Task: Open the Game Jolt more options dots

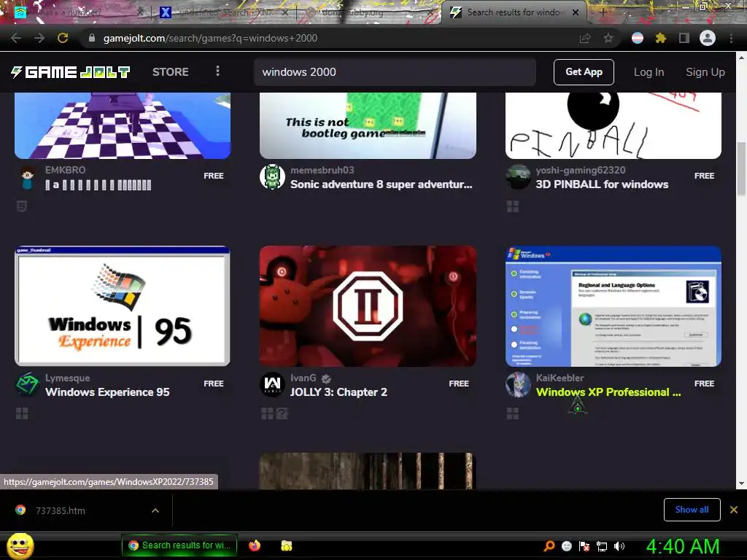Action: (217, 71)
